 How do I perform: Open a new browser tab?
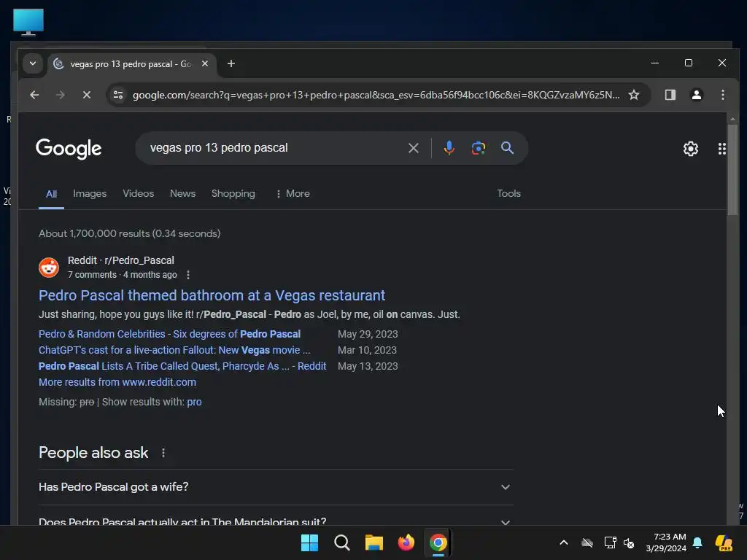(231, 63)
